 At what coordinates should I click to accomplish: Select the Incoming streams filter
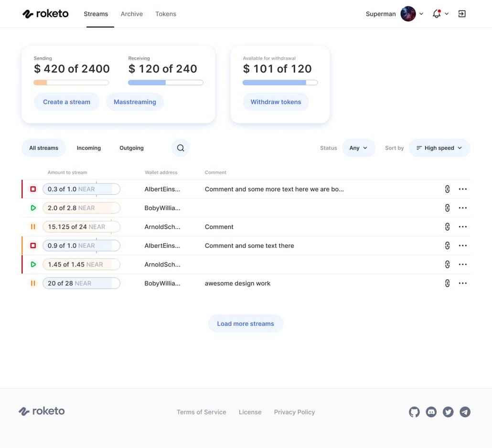88,148
